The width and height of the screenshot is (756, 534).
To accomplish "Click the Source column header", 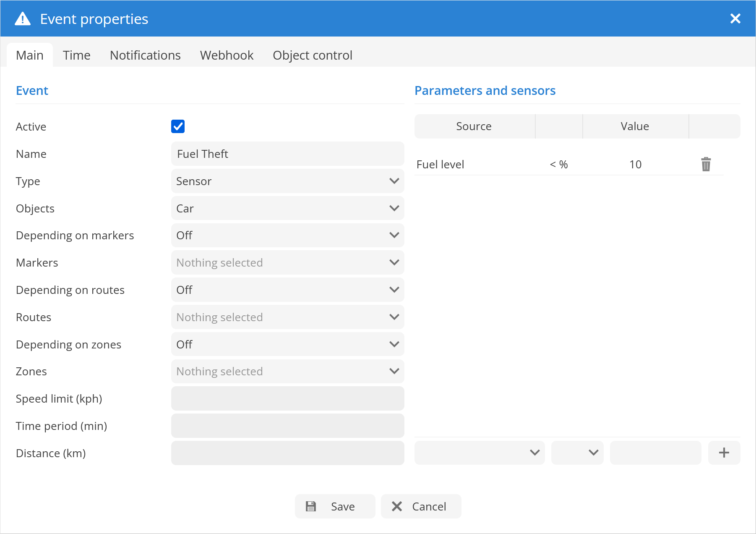I will (x=474, y=126).
